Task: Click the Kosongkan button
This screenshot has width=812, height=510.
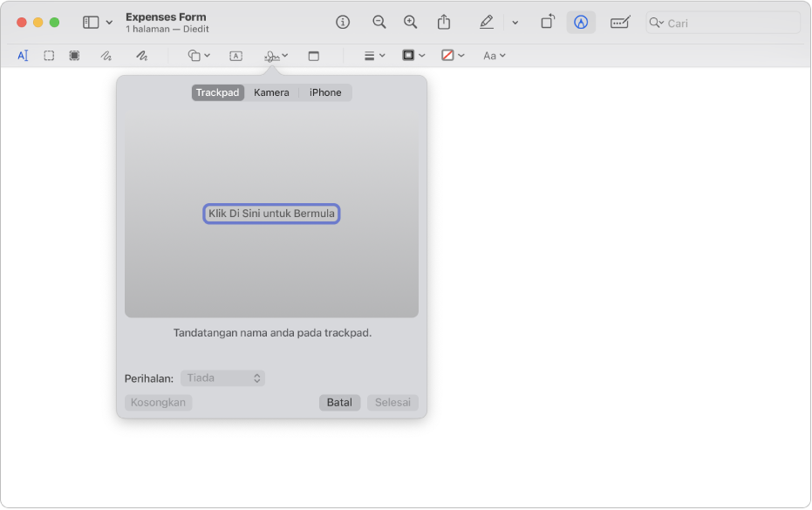Action: click(x=158, y=403)
